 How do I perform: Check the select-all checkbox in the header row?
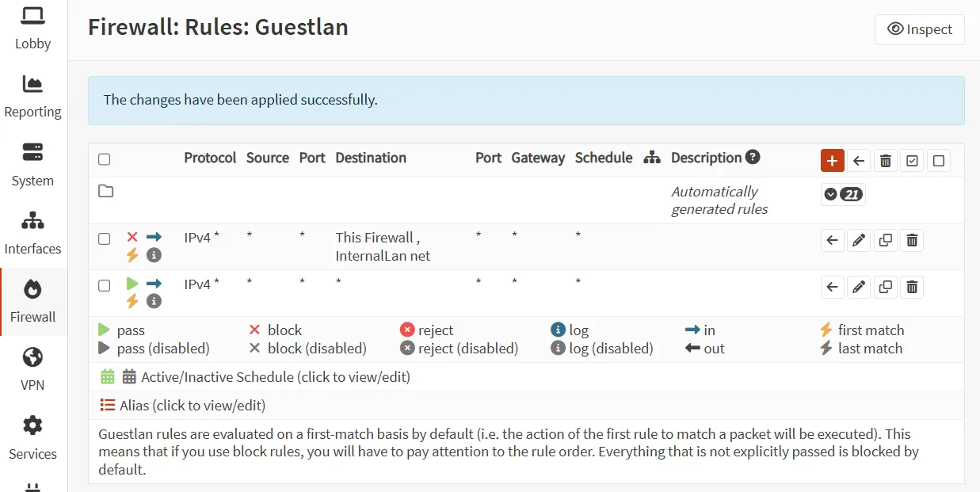[104, 158]
